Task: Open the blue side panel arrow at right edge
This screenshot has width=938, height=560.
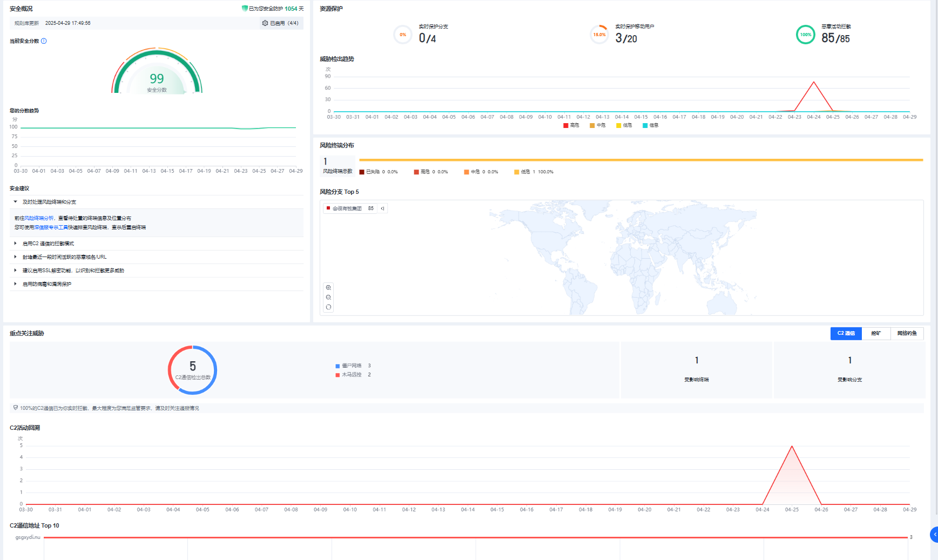Action: click(934, 534)
